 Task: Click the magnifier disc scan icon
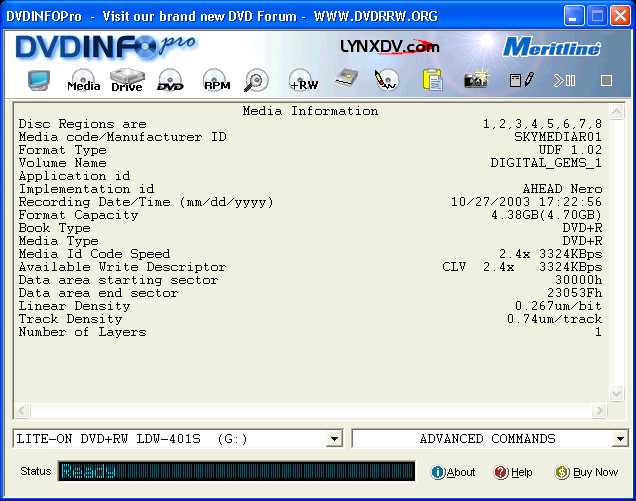tap(256, 80)
